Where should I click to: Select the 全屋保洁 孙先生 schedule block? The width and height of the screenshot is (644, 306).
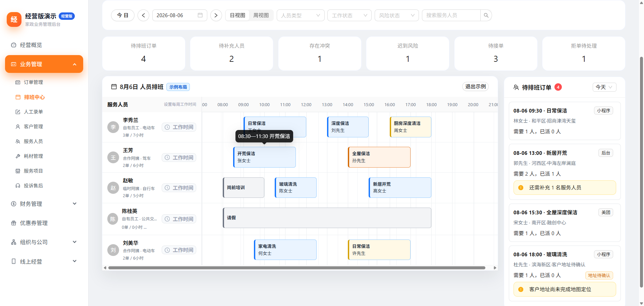point(379,157)
